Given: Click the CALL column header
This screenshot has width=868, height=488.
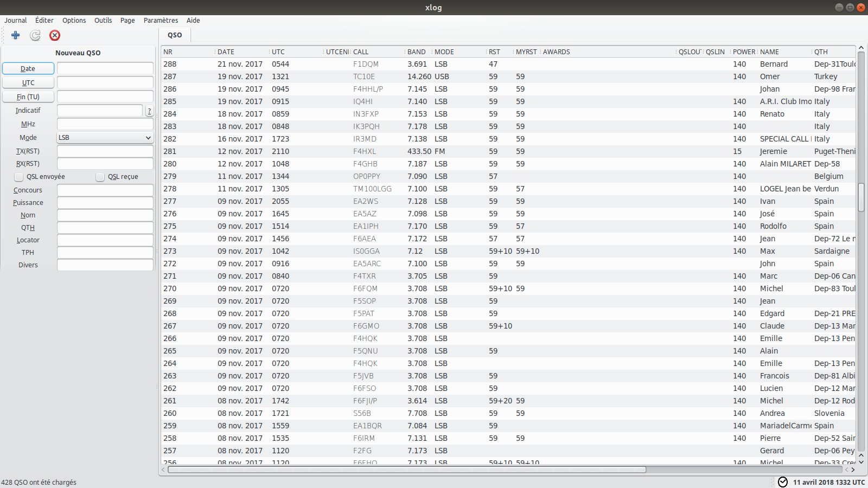Looking at the screenshot, I should point(378,52).
